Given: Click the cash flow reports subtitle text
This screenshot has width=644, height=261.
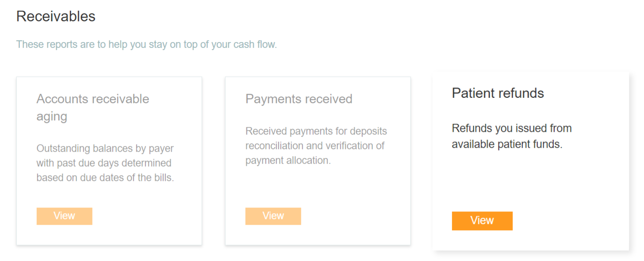Looking at the screenshot, I should tap(146, 45).
